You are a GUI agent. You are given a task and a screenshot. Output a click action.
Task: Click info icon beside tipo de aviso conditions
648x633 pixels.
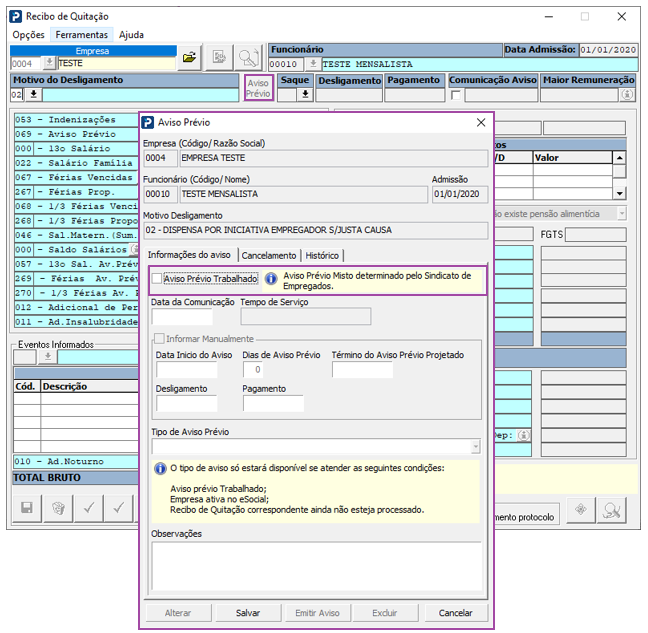(x=160, y=469)
